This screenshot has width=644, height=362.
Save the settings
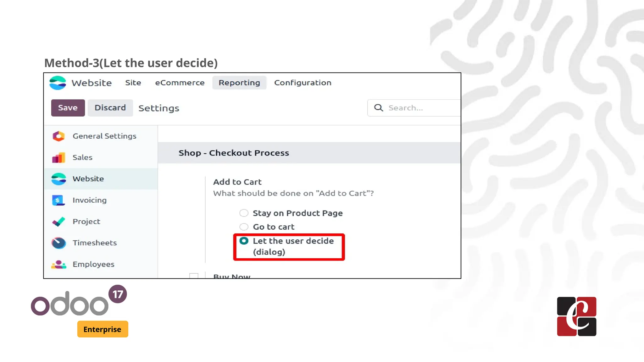pos(68,108)
